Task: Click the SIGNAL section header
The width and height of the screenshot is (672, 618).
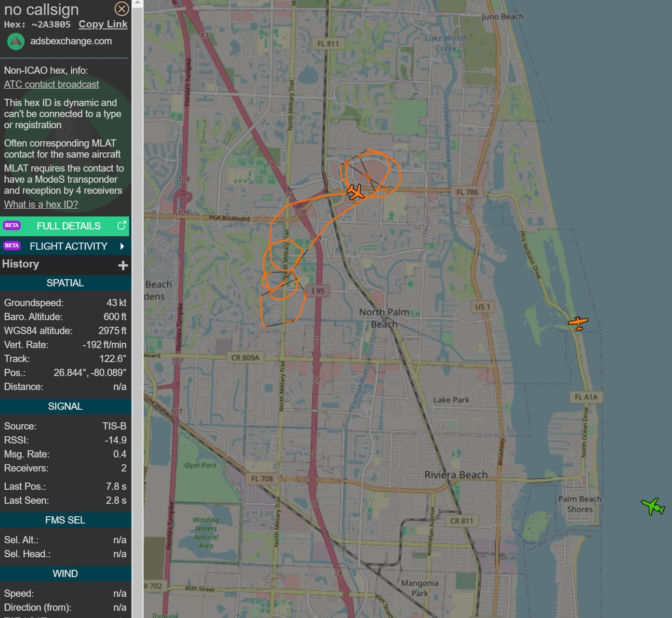Action: [65, 406]
